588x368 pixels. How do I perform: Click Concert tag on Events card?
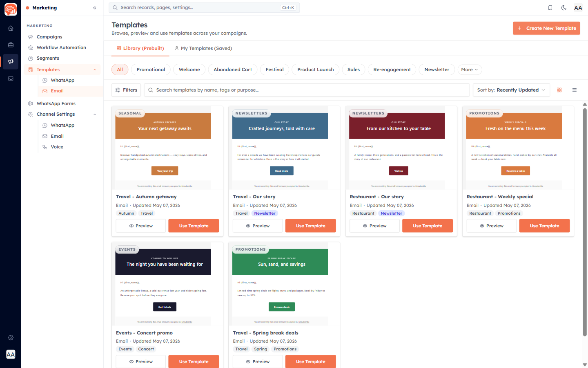coord(146,349)
